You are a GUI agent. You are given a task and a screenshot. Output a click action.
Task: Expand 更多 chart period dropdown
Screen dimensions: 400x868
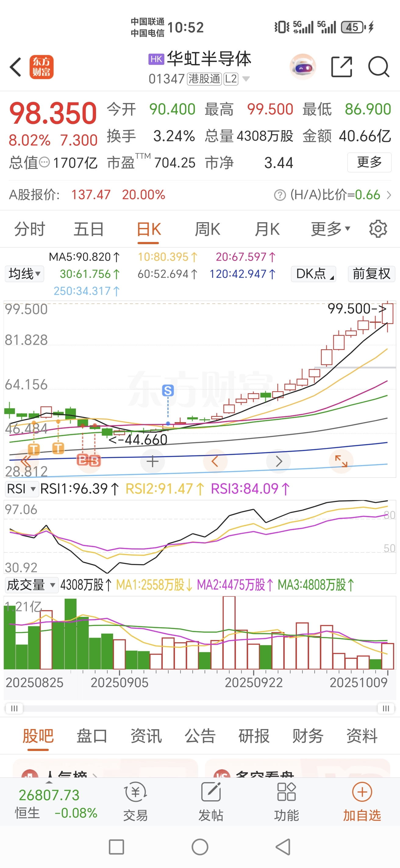click(330, 229)
